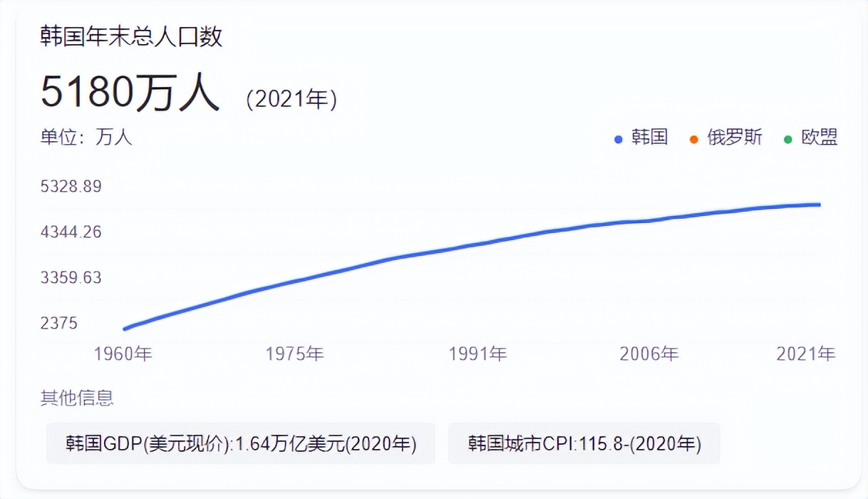This screenshot has height=499, width=868.
Task: Click the 3359.63 y-axis value
Action: [71, 277]
